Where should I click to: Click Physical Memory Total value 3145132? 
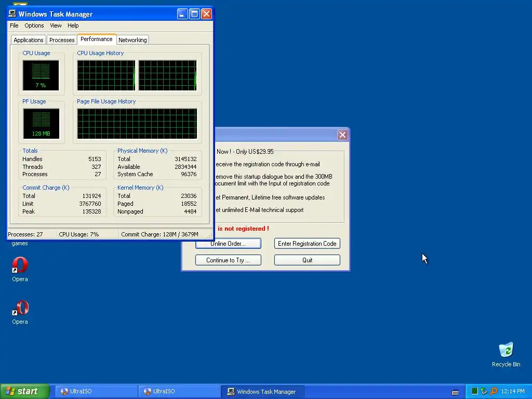pyautogui.click(x=185, y=159)
